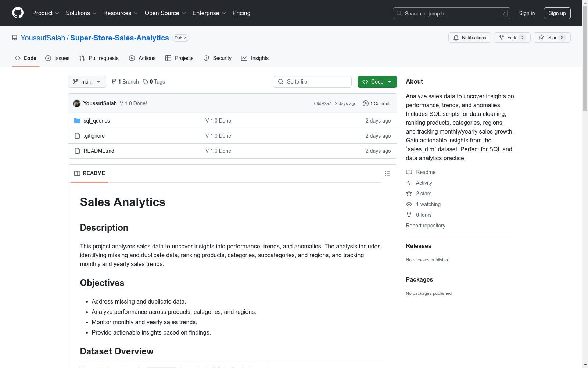Click the tag icon beside 0 Tags
Viewport: 588px width, 368px height.
pyautogui.click(x=146, y=82)
